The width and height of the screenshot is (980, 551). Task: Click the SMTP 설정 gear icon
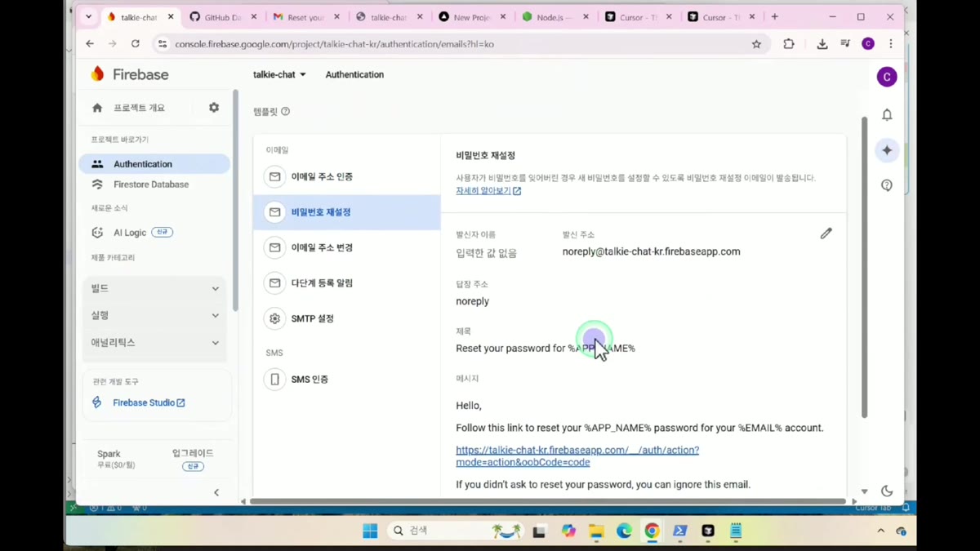pyautogui.click(x=274, y=318)
